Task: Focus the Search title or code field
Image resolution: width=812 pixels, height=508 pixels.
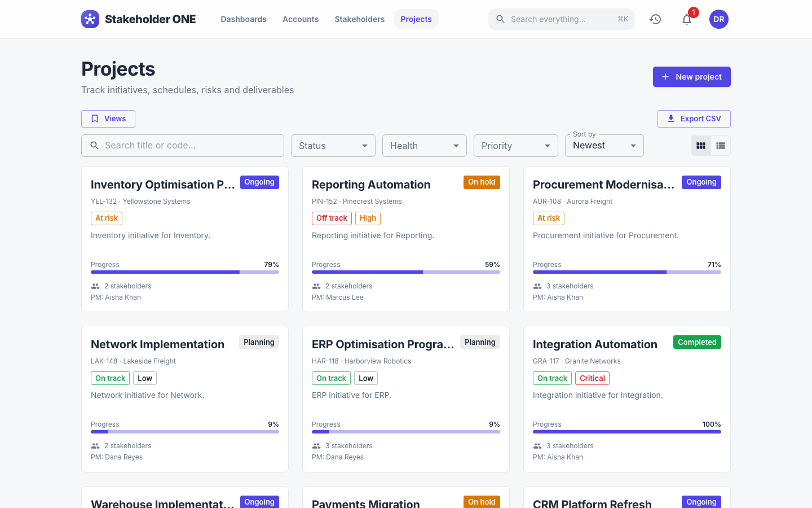Action: (x=183, y=146)
